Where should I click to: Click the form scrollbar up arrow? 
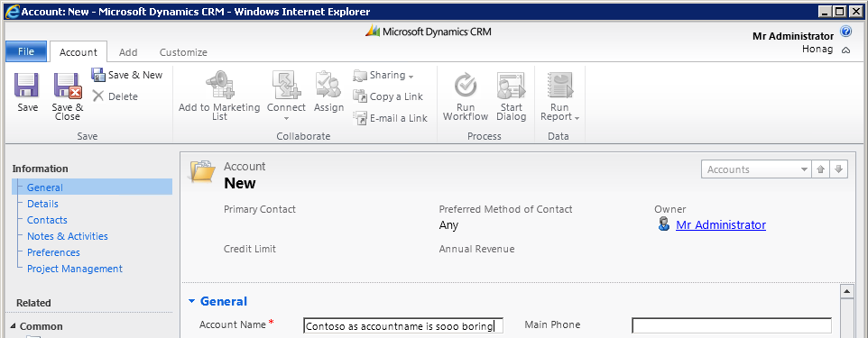coord(846,291)
